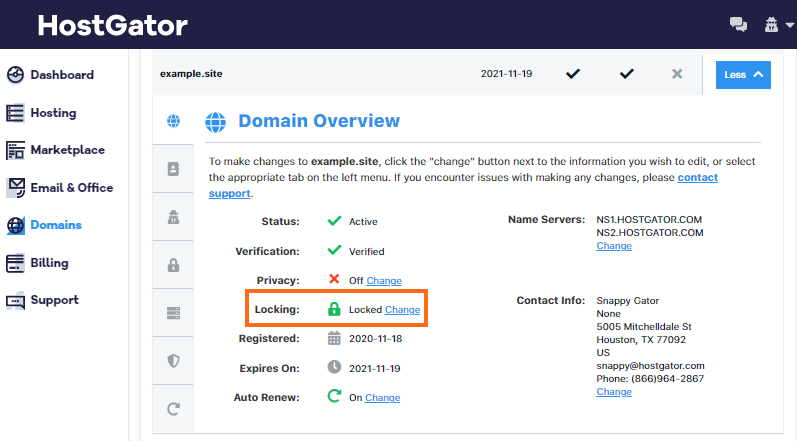Click the green Auto Renew arrow icon
The width and height of the screenshot is (797, 441).
[x=334, y=396]
